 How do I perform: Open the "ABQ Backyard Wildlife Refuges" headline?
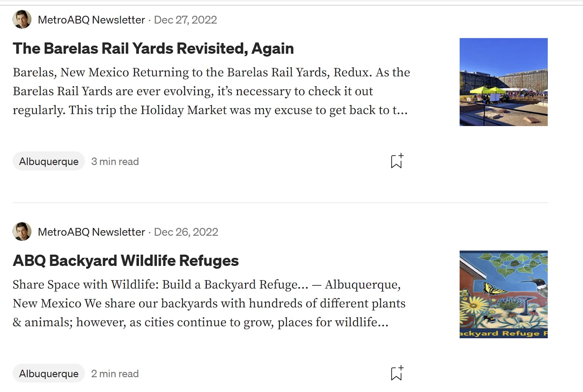(x=126, y=261)
